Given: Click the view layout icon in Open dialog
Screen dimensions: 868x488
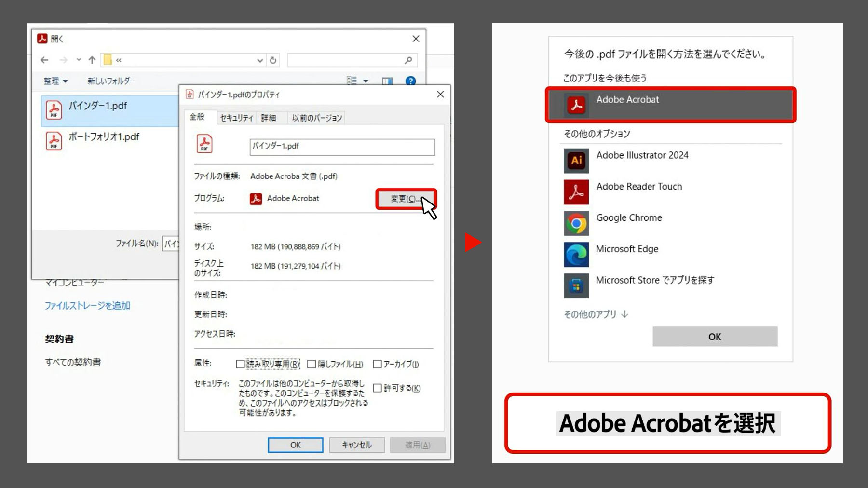Looking at the screenshot, I should (x=352, y=81).
